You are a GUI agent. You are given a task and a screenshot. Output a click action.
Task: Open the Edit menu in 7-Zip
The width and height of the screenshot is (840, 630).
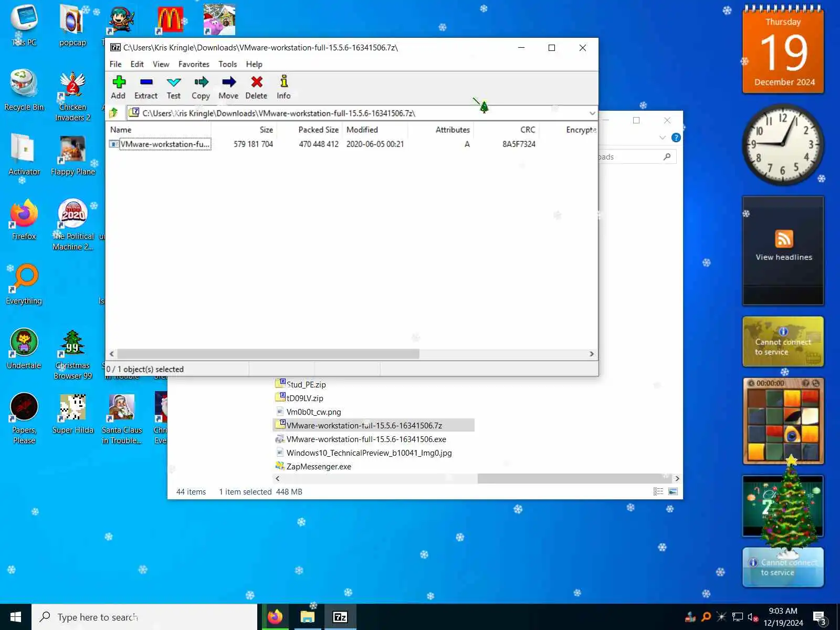click(x=137, y=64)
